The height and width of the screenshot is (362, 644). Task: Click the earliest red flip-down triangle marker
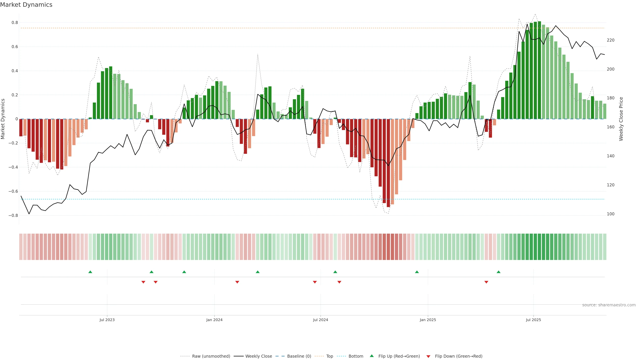click(x=143, y=282)
